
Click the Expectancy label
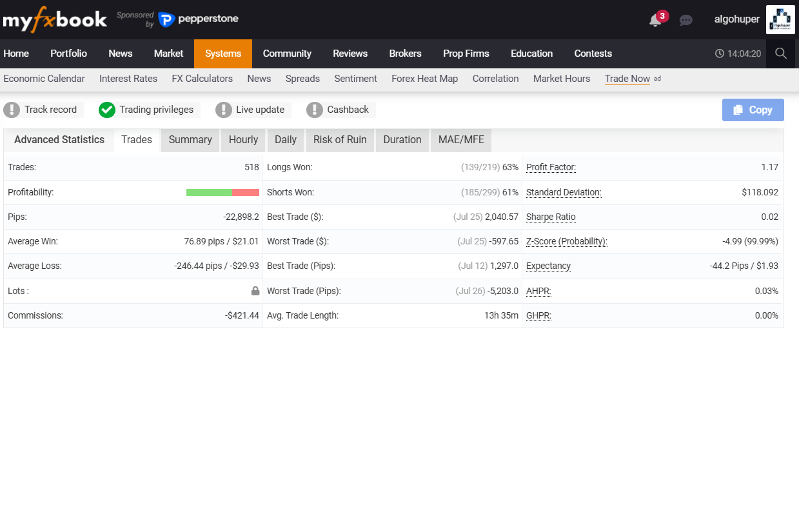pos(549,266)
